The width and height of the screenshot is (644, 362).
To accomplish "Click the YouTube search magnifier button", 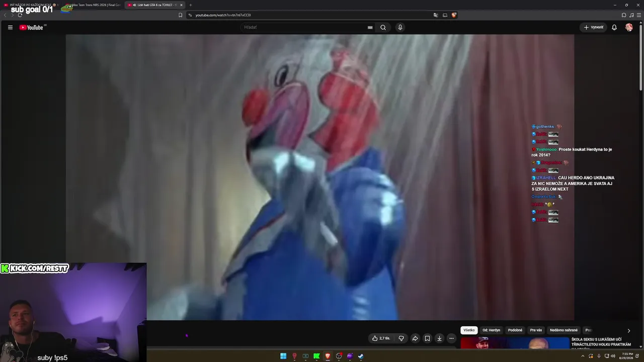I will (x=383, y=28).
